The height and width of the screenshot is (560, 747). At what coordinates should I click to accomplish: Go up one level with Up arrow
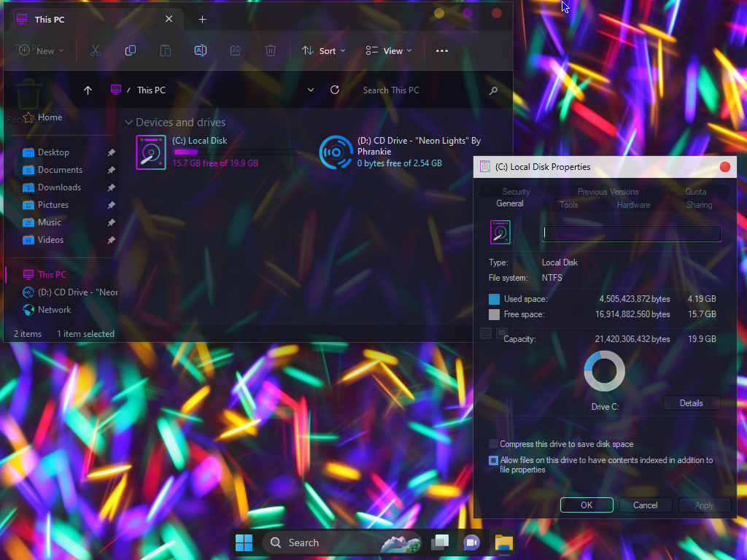click(88, 90)
